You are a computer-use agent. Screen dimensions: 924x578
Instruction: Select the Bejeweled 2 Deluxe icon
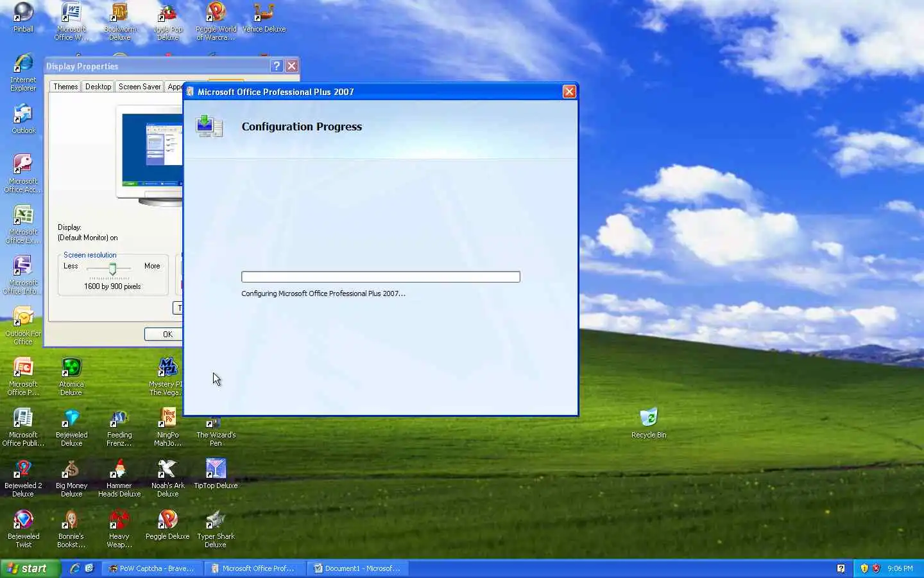[23, 478]
